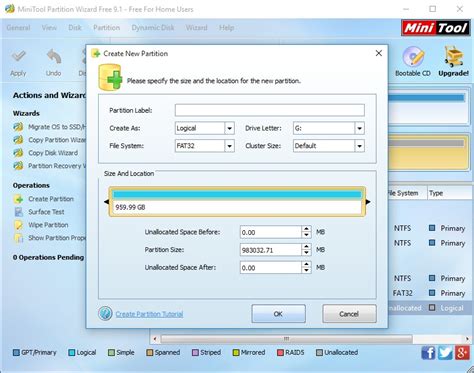Click the right handle of partition bar
The width and height of the screenshot is (474, 373).
click(368, 202)
